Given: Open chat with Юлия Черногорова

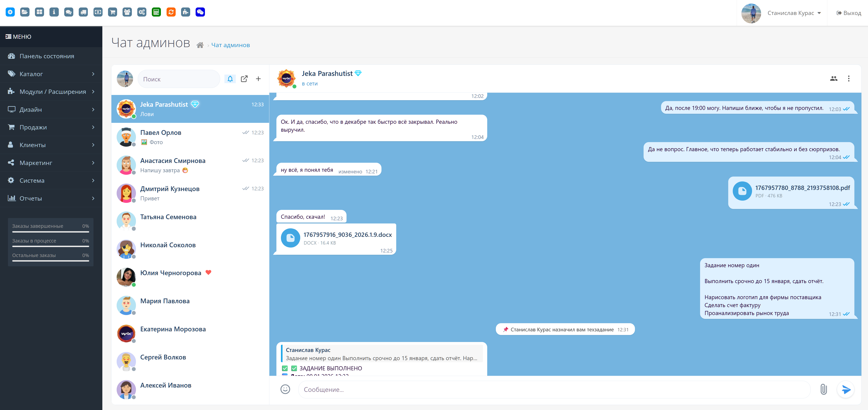Looking at the screenshot, I should pos(170,273).
